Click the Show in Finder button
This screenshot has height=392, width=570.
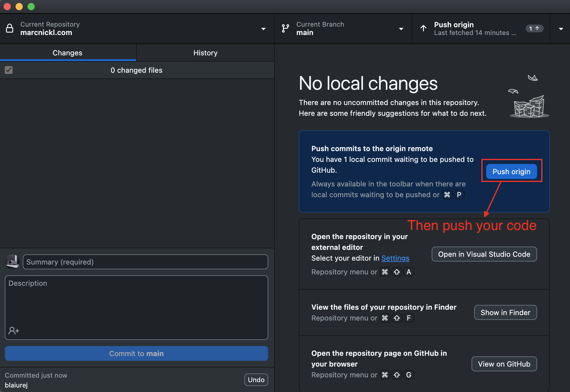[x=505, y=312]
